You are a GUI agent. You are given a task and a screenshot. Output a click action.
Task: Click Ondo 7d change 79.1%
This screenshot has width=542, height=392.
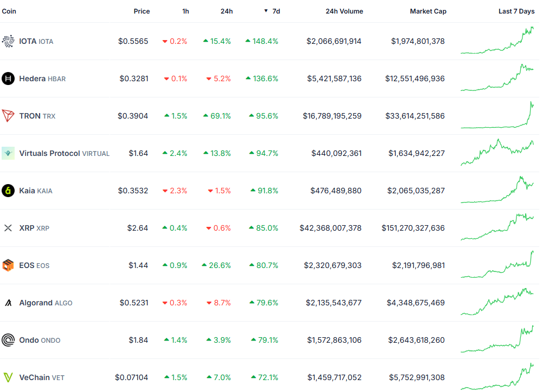[265, 340]
